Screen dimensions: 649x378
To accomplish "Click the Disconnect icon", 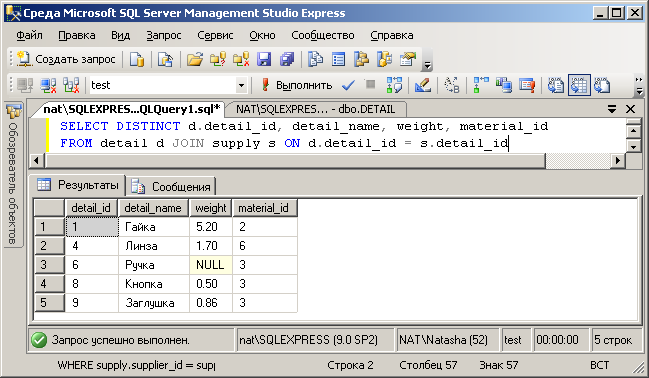I will pos(48,85).
